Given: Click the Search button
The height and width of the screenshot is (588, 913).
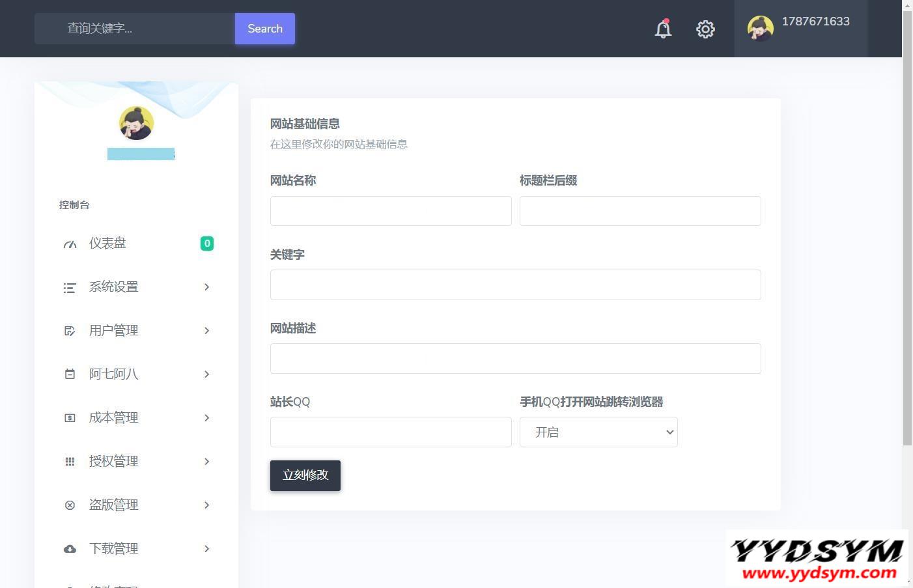Looking at the screenshot, I should point(264,29).
